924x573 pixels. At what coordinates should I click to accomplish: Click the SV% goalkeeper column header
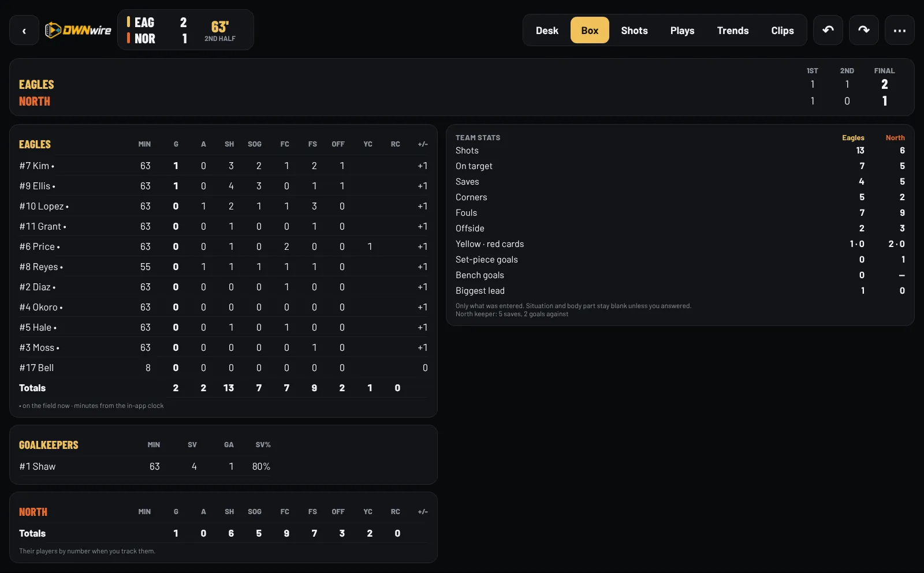tap(263, 445)
